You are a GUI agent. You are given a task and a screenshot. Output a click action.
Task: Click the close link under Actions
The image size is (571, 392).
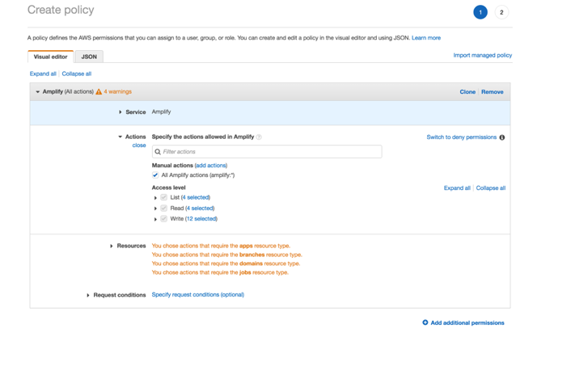(x=139, y=145)
